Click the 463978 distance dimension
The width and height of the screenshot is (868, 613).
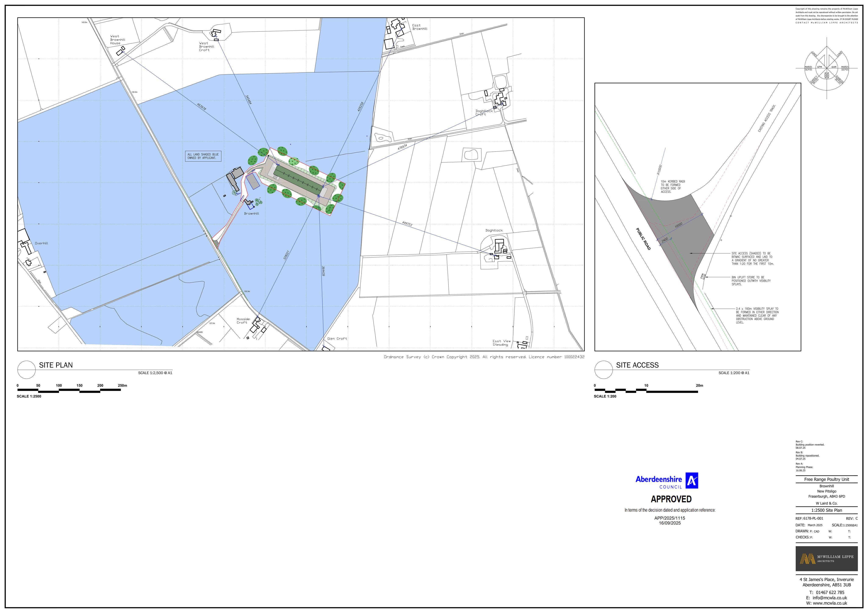click(x=202, y=107)
